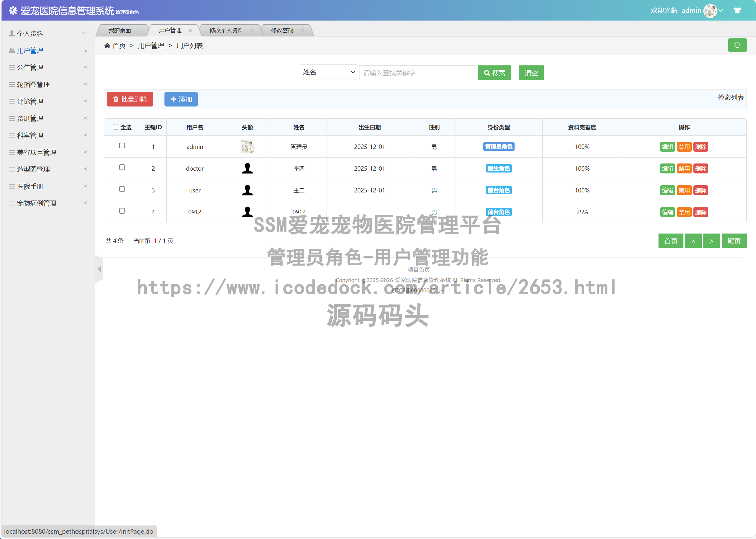
Task: Click the home icon in the breadcrumb
Action: [107, 45]
